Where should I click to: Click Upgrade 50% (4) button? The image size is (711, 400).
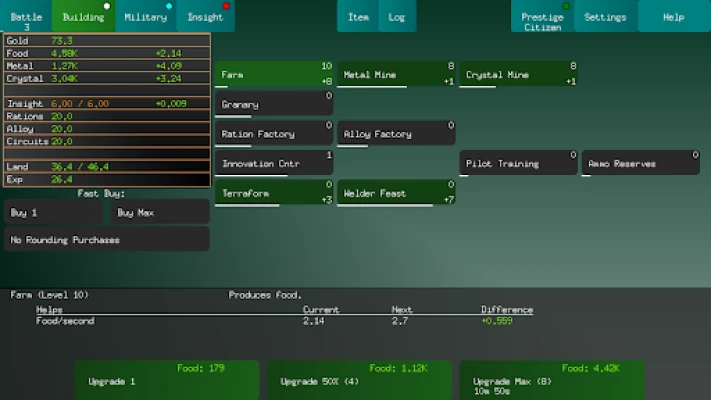pos(356,381)
